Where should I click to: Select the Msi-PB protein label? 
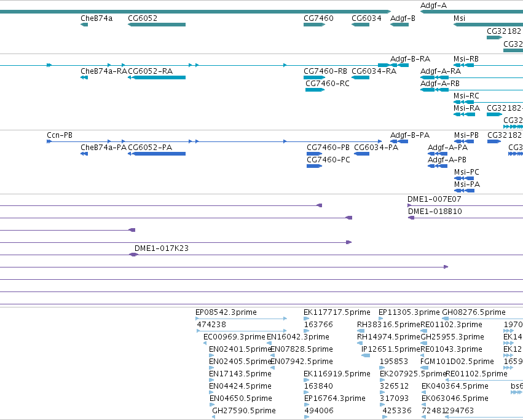466,135
